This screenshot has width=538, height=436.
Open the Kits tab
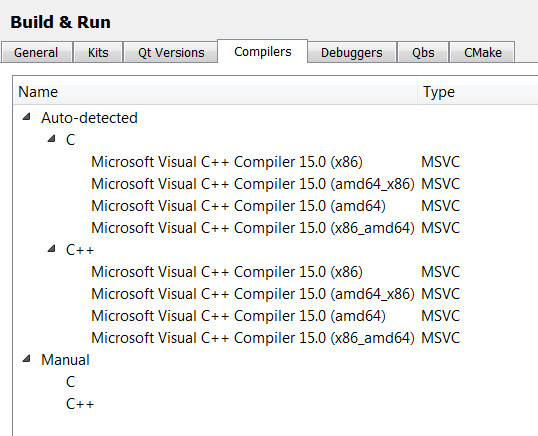point(98,52)
